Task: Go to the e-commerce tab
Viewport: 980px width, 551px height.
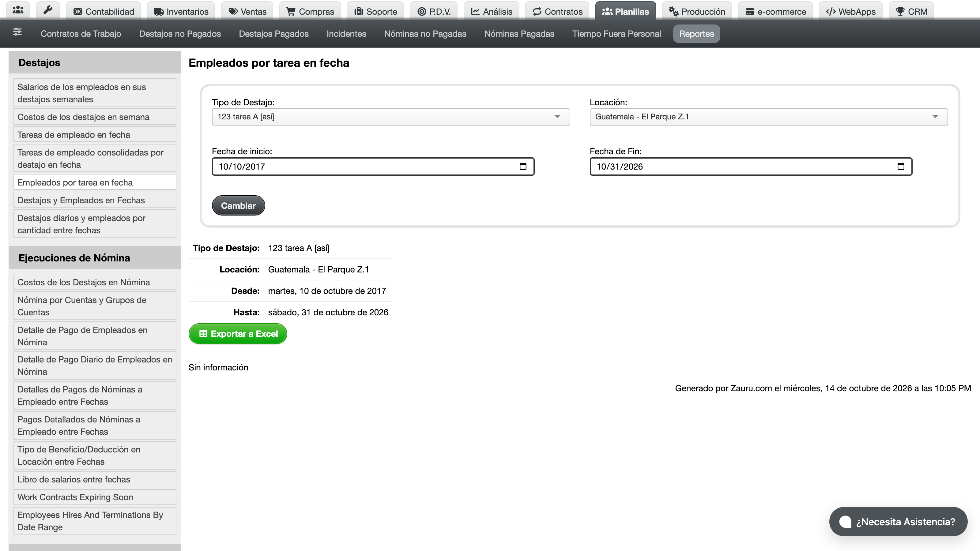Action: coord(775,11)
